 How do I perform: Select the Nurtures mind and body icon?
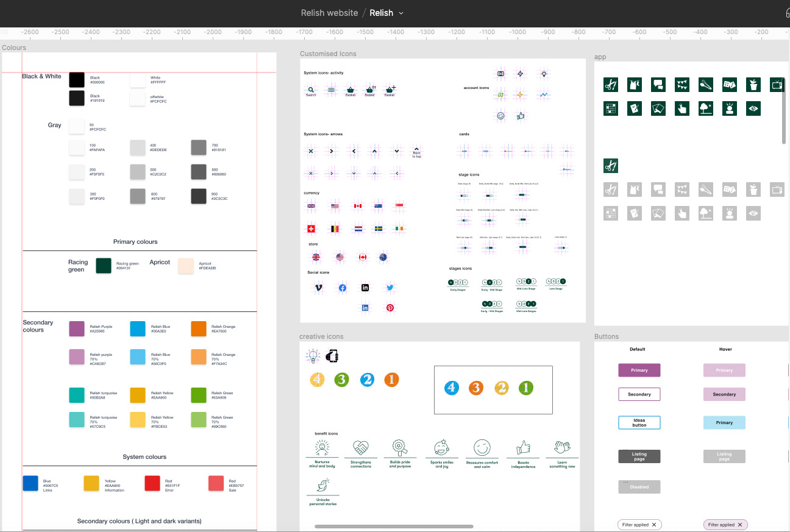coord(322,448)
